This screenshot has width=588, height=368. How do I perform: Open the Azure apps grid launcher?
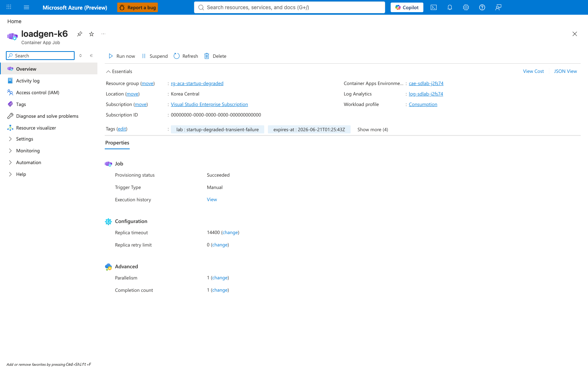[x=9, y=7]
